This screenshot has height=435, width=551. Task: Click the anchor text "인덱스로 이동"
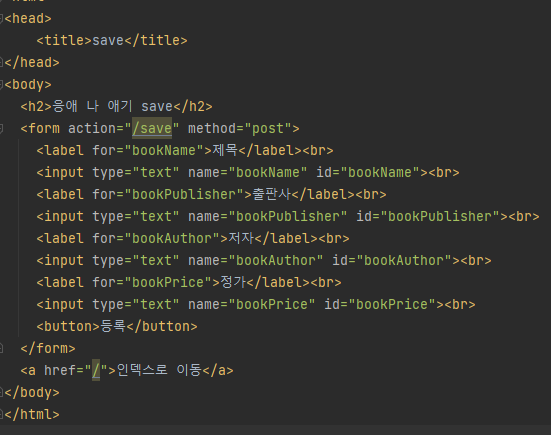tap(159, 370)
